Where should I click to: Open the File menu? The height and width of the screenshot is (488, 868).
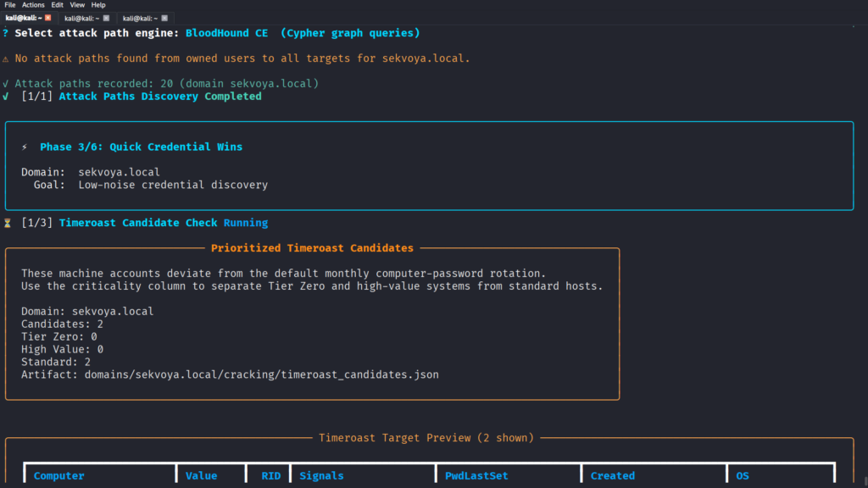click(x=10, y=5)
